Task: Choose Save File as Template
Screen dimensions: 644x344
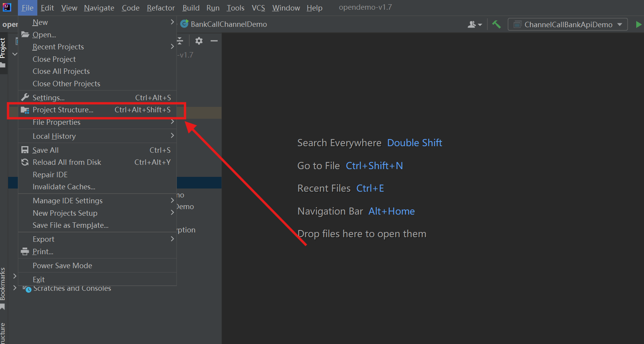Action: coord(97,225)
